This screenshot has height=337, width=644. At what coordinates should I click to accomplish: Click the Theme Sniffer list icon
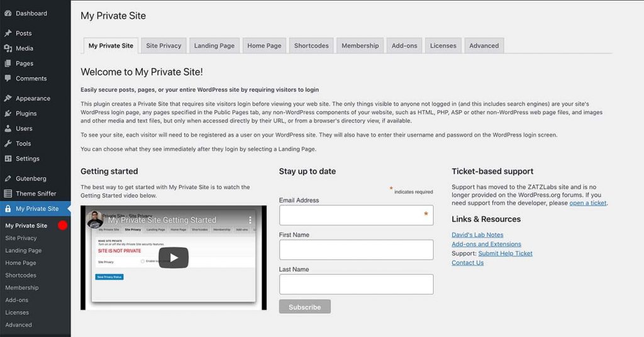[8, 193]
